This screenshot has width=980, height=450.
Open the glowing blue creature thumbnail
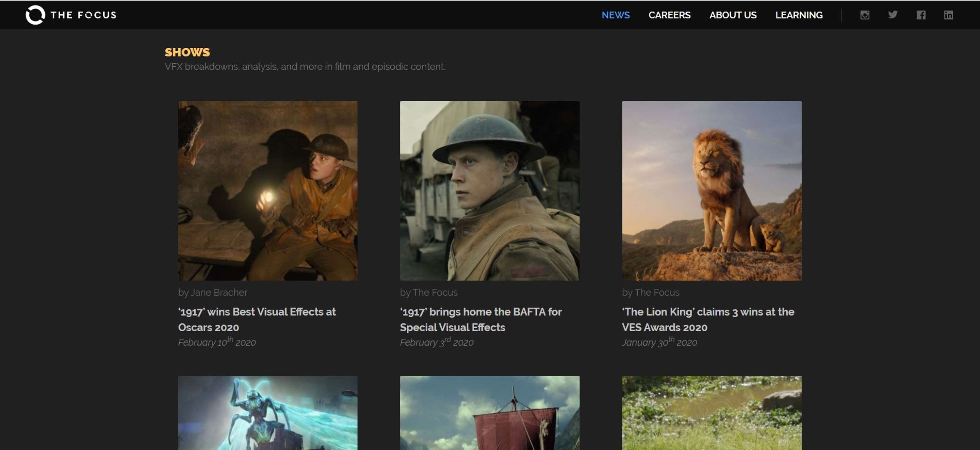[x=268, y=413]
